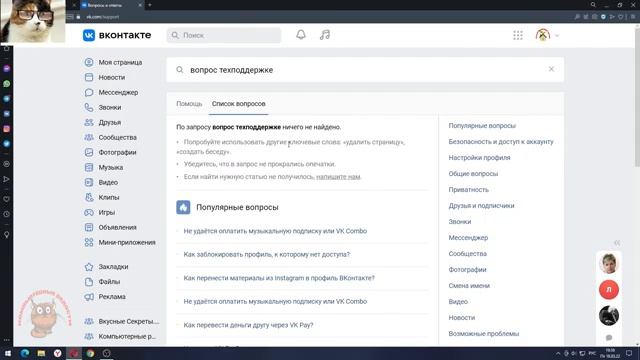Open Chrome from taskbar
Screen dimensions: 640x360
(x=90, y=353)
